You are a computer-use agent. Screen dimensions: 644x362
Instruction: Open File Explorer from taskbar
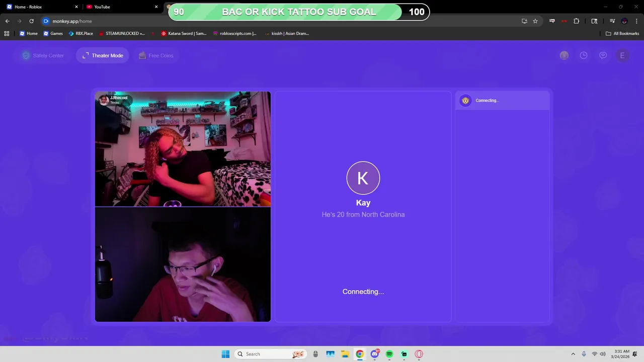tap(345, 354)
